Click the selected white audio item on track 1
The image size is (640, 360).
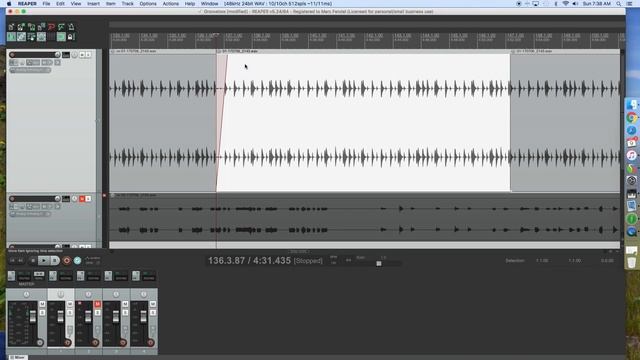click(363, 122)
